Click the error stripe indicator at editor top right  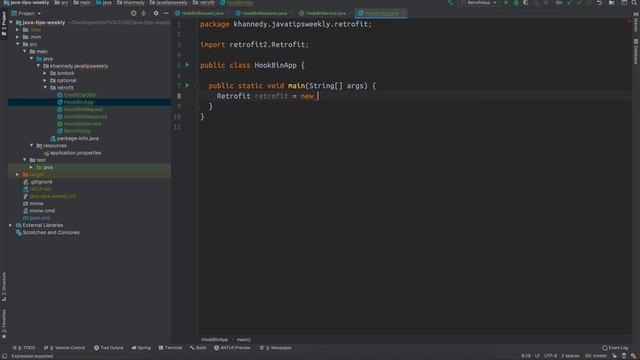tap(629, 21)
